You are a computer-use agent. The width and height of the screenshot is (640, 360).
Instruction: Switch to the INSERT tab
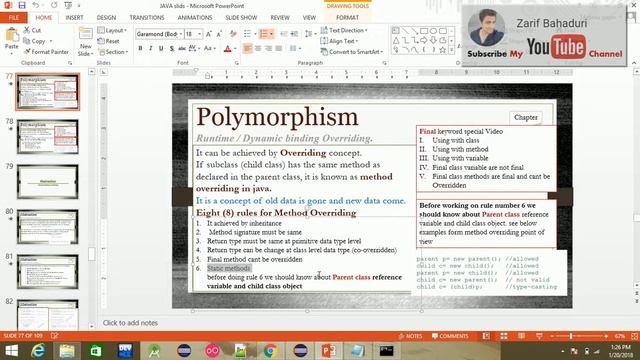click(74, 18)
